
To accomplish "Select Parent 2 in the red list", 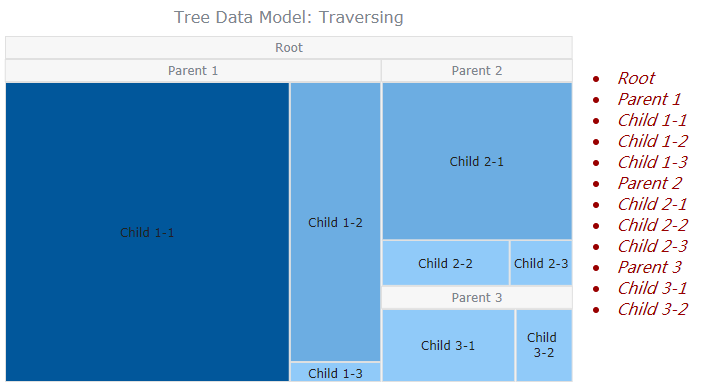I will coord(650,183).
